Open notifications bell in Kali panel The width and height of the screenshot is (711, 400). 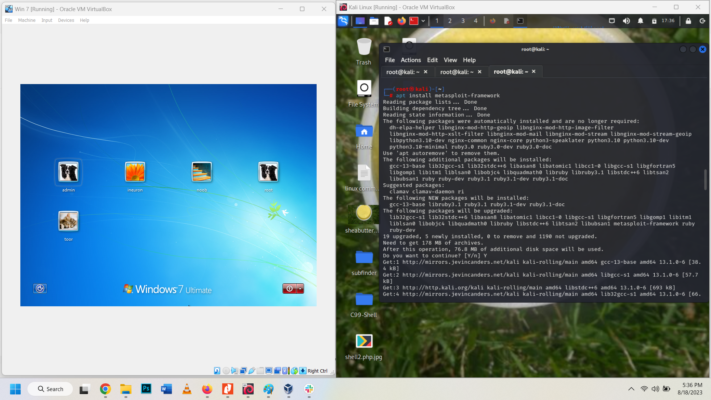coord(640,21)
